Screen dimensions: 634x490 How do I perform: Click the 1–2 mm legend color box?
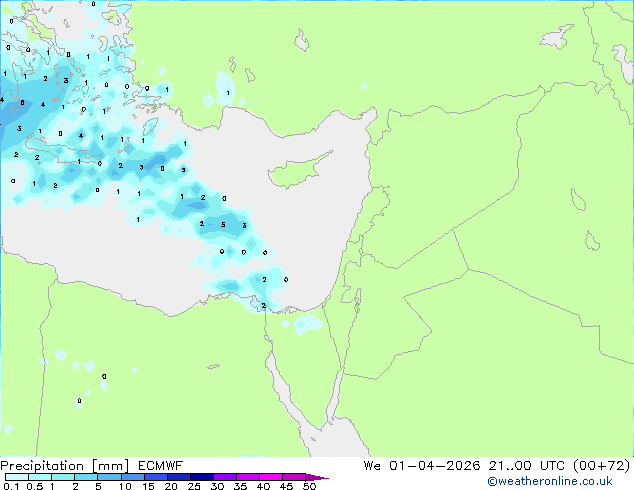(63, 477)
